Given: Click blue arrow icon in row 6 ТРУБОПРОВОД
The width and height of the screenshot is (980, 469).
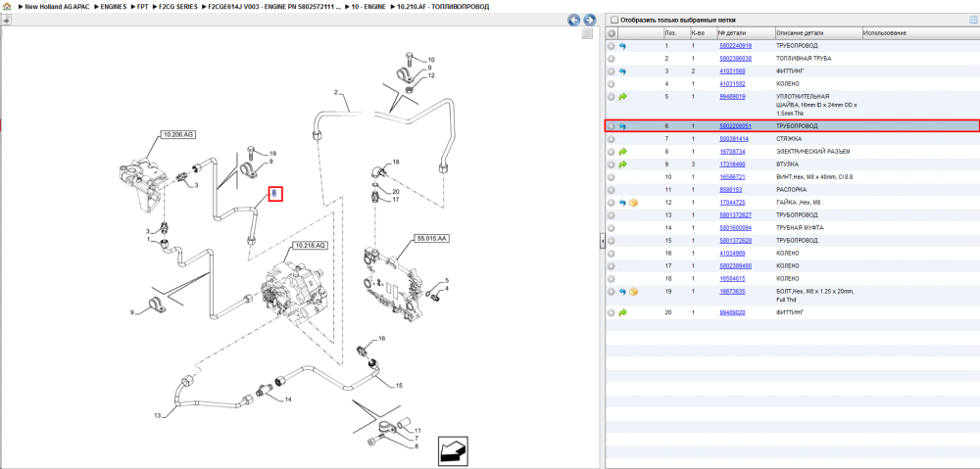Looking at the screenshot, I should pos(622,126).
